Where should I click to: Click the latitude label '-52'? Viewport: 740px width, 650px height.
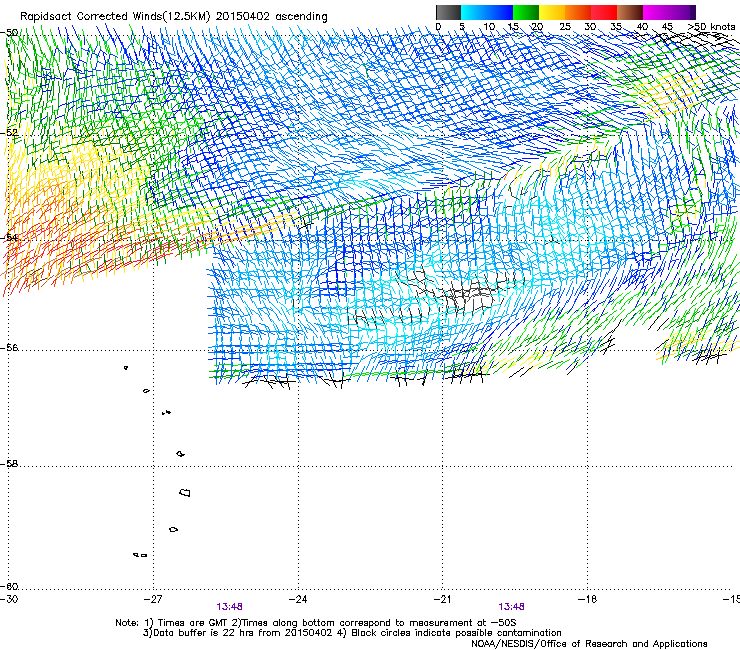tap(9, 133)
